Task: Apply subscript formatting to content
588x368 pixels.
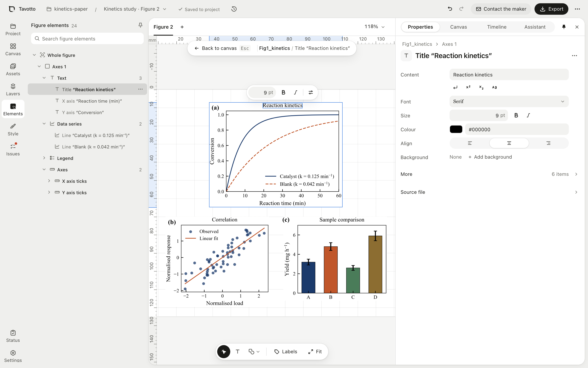Action: [481, 87]
